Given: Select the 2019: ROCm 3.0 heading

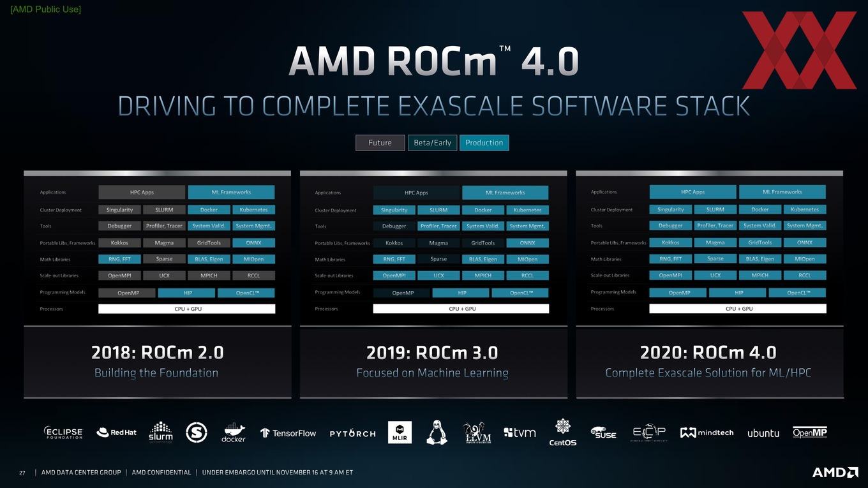Looking at the screenshot, I should [x=432, y=352].
